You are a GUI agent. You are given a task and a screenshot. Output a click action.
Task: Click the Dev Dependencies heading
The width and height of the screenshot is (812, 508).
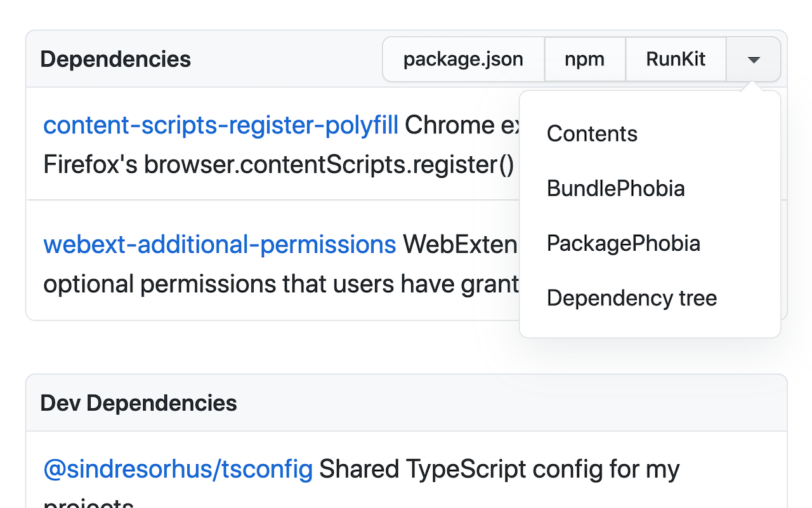coord(138,403)
